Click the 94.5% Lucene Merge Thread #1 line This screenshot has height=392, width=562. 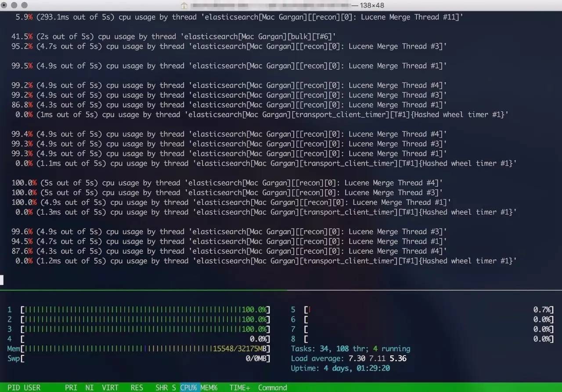point(229,241)
